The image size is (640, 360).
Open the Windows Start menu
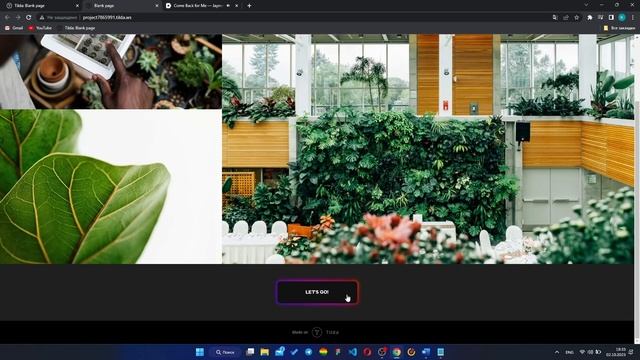tap(200, 352)
